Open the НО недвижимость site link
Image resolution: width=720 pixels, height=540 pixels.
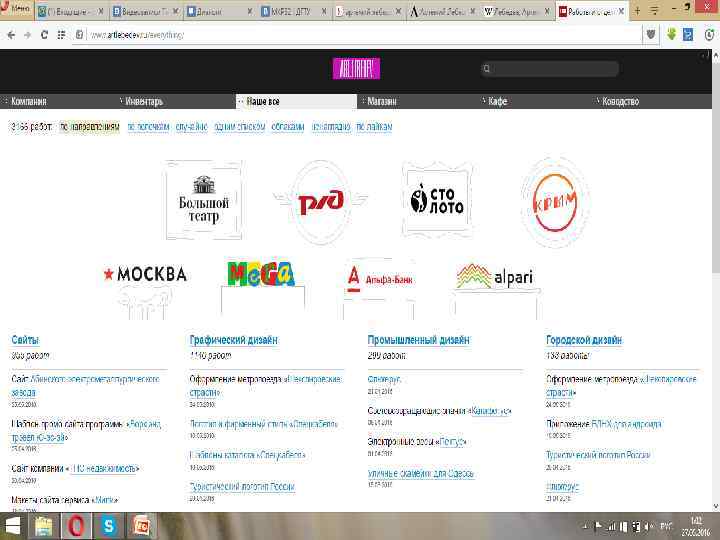coord(106,468)
